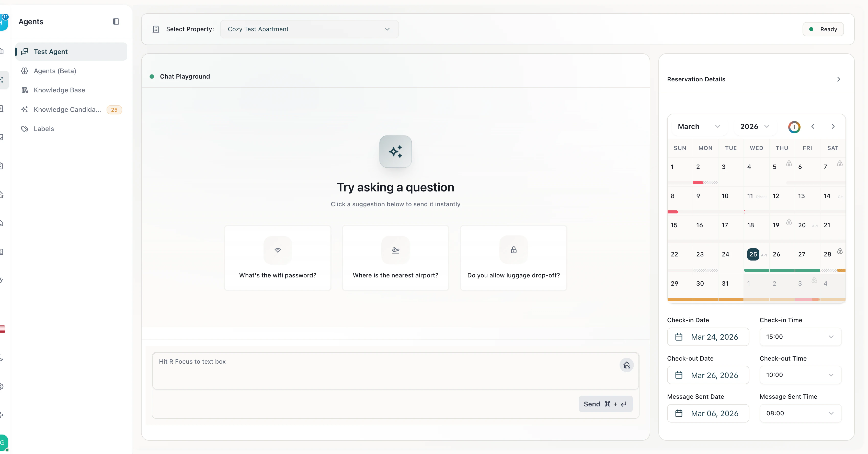
Task: Click the calendar icon in Check-in Date field
Action: [679, 337]
